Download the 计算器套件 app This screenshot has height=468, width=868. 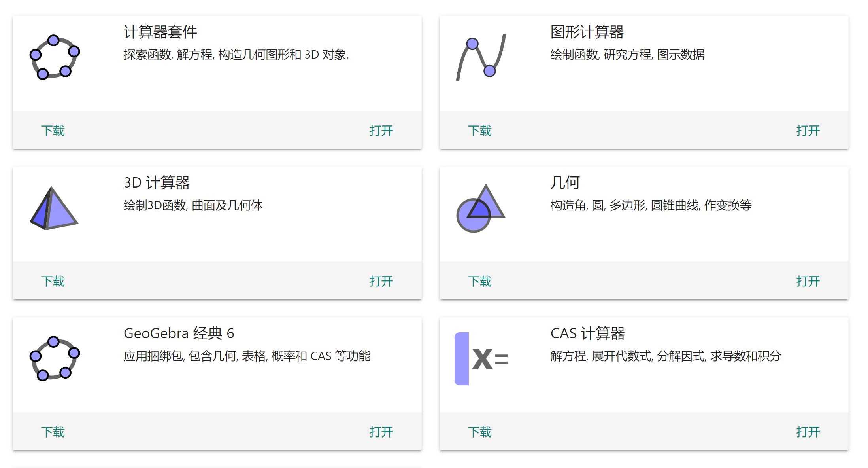point(53,131)
